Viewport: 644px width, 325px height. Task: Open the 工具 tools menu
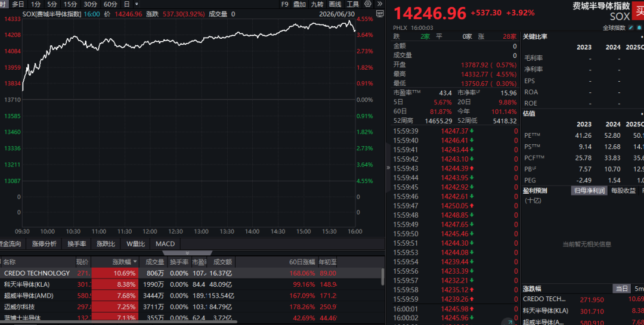coord(353,4)
